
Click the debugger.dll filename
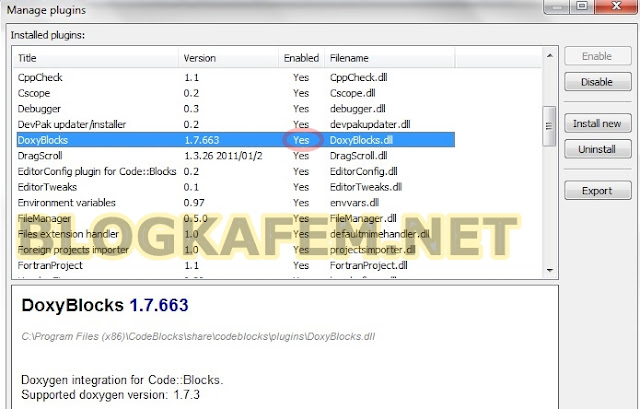click(358, 109)
